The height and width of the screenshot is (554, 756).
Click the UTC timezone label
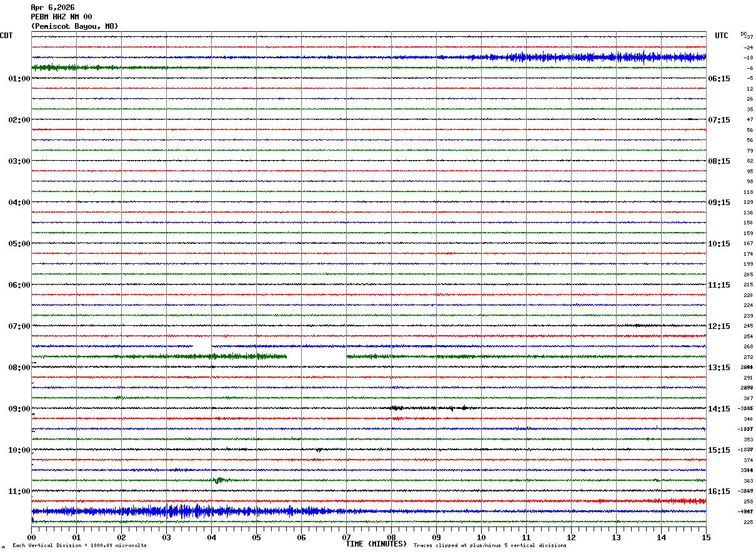click(x=722, y=36)
